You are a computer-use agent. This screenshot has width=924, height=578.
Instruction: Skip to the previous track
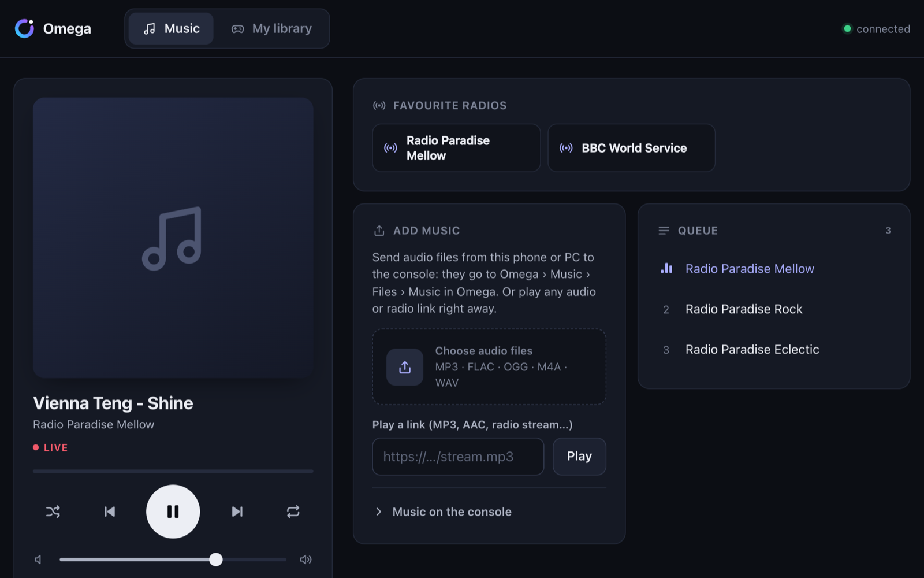110,512
